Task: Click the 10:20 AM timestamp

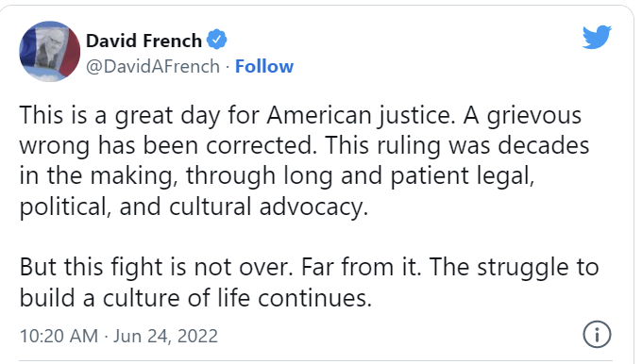Action: tap(59, 337)
